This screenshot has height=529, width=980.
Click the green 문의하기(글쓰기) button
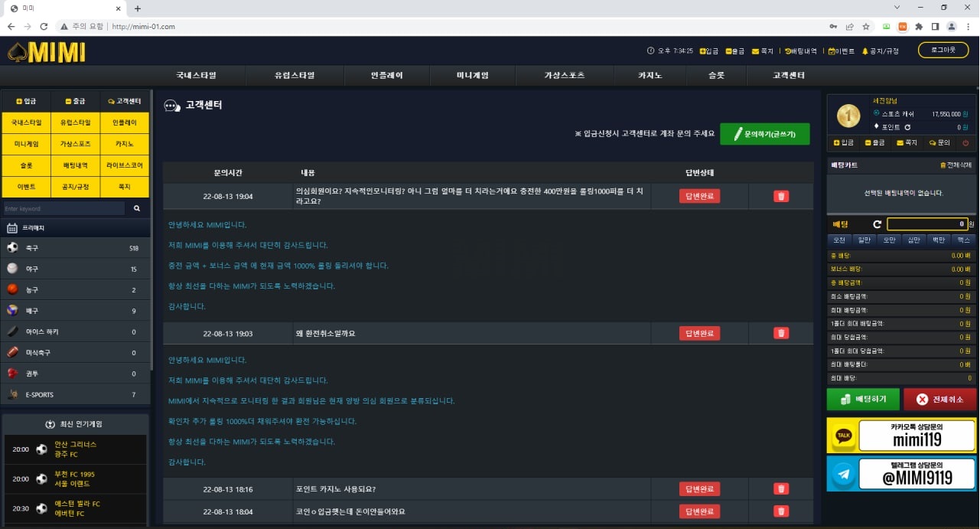[764, 134]
